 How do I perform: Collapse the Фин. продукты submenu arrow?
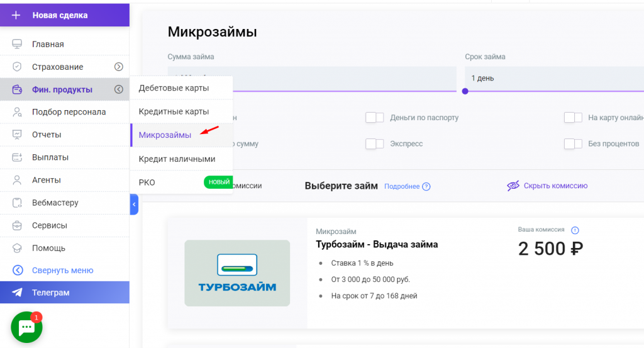pos(119,89)
